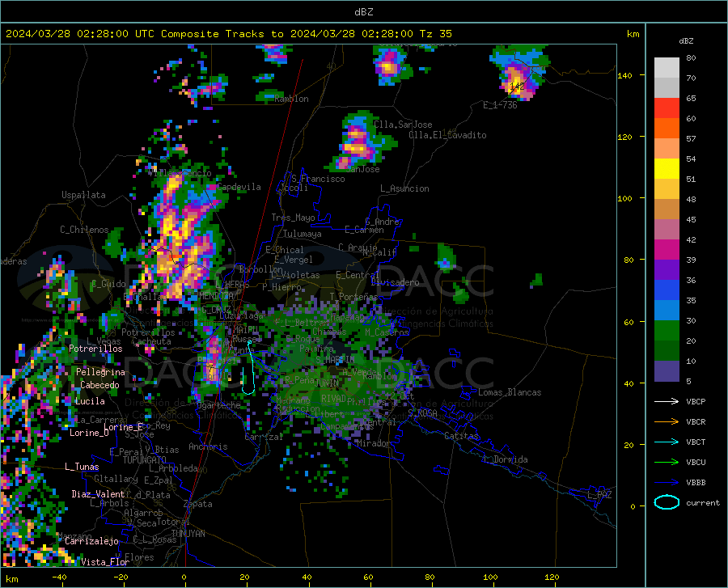Click the L_Dormida place label

506,459
